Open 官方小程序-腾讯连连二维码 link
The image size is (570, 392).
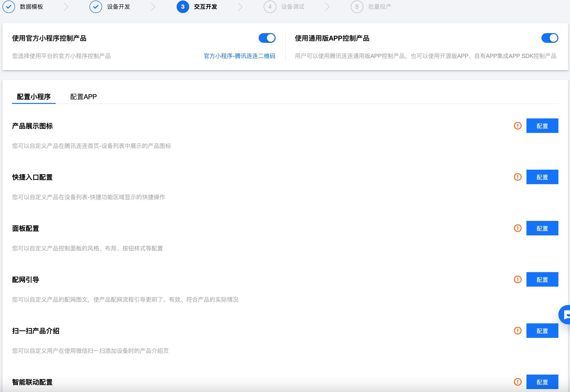point(239,56)
